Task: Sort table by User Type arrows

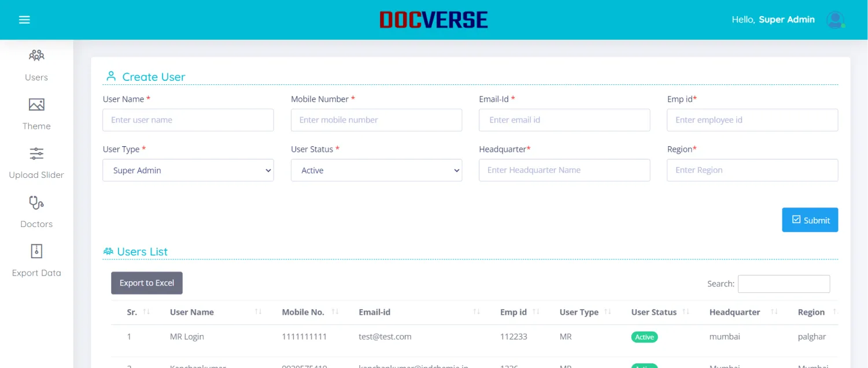Action: 608,312
